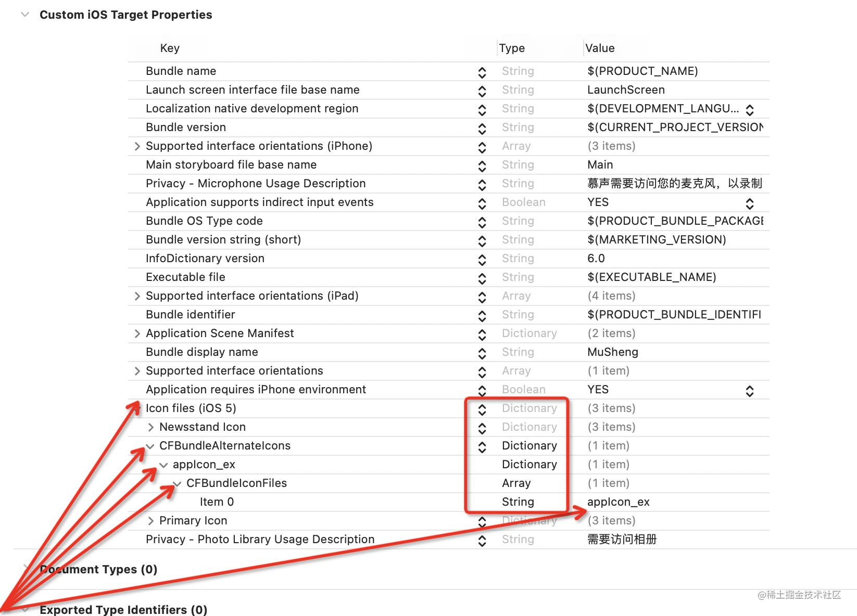Open key stepper for InfoDictionary version
This screenshot has height=616, width=857.
pos(482,260)
